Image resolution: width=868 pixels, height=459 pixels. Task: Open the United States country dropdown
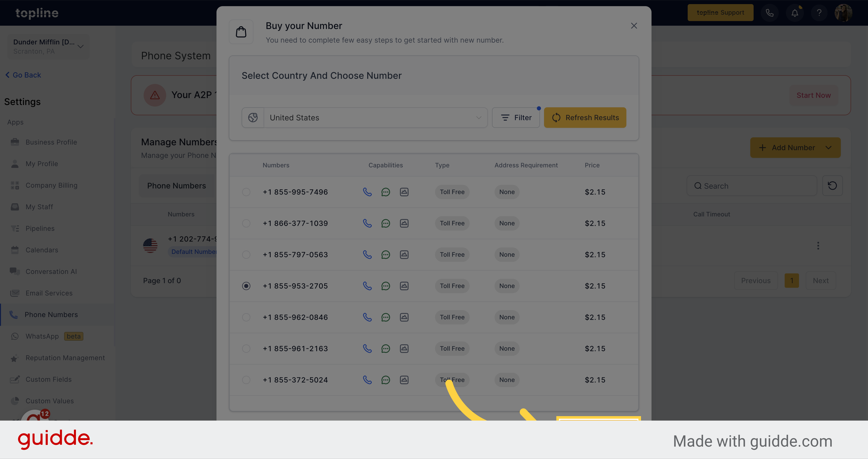pyautogui.click(x=375, y=117)
